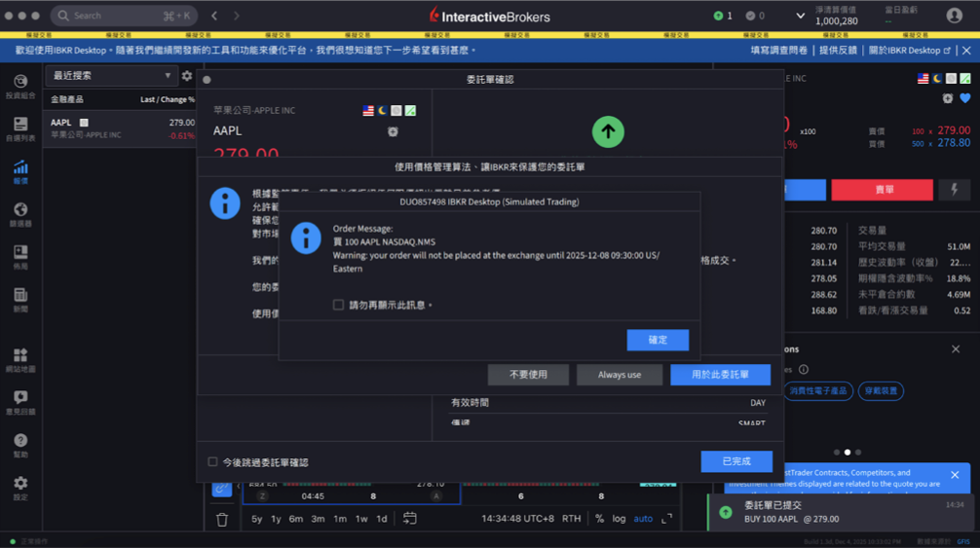This screenshot has height=548, width=980.
Task: Open the 提供反饋 feedback link
Action: pyautogui.click(x=838, y=51)
